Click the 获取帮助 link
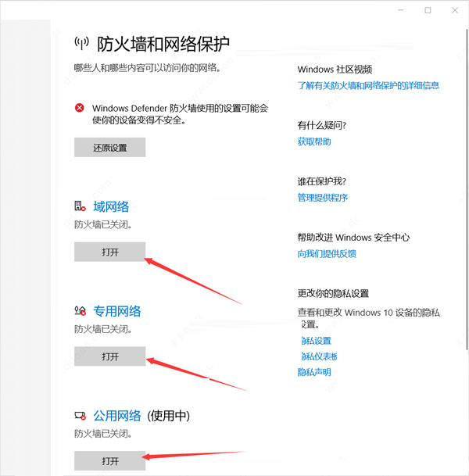Screen dimensions: 469x476 (314, 141)
